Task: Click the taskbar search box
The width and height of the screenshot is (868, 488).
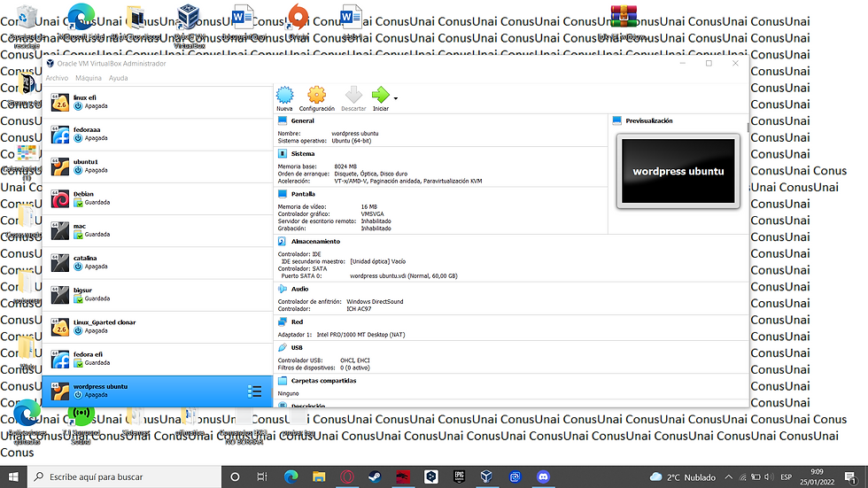Action: [125, 477]
